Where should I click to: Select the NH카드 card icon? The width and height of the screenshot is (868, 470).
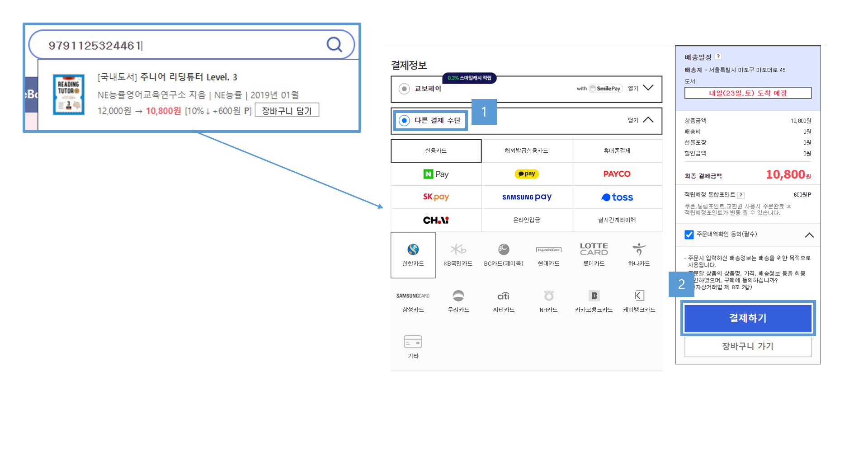(548, 296)
